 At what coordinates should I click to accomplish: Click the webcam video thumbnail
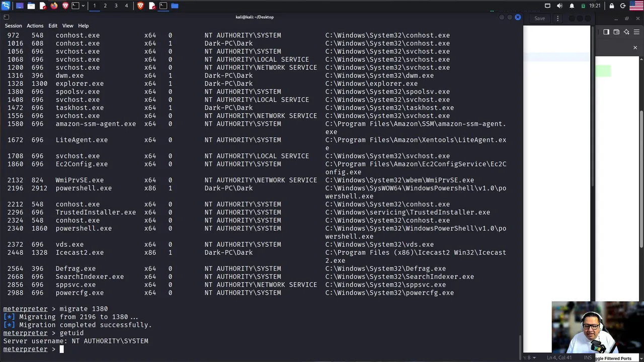[x=598, y=327]
